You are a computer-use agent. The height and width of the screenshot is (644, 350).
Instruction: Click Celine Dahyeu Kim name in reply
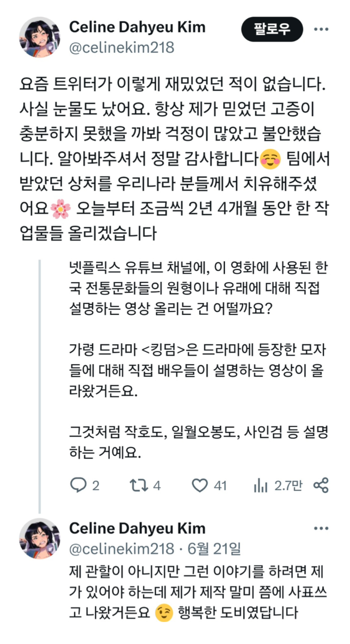137,528
